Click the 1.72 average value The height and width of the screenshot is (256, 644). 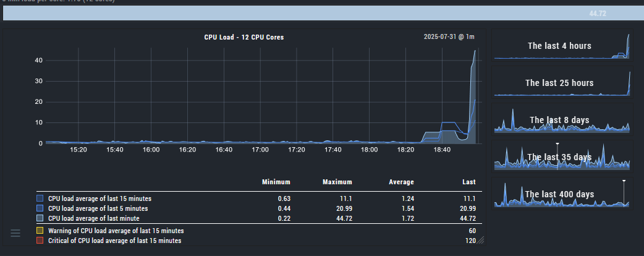408,218
